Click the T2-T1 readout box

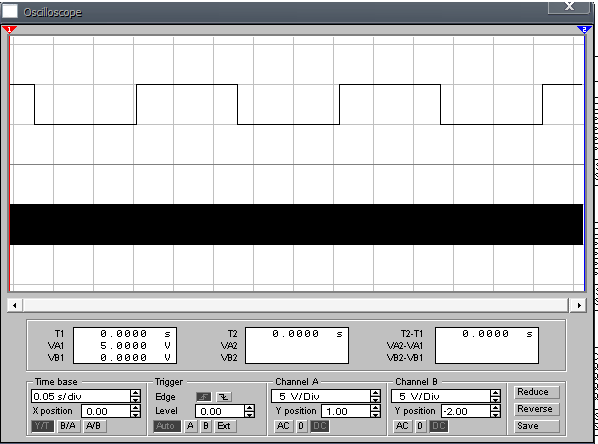coord(487,346)
